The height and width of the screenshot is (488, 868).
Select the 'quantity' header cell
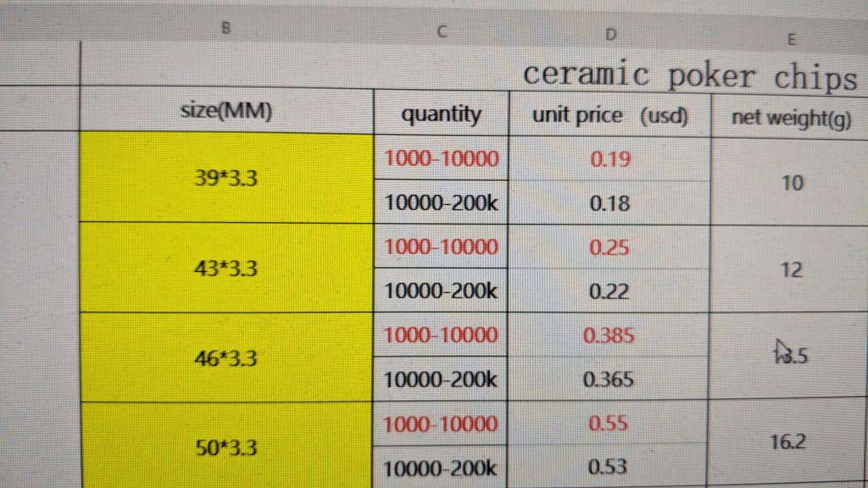tap(441, 114)
